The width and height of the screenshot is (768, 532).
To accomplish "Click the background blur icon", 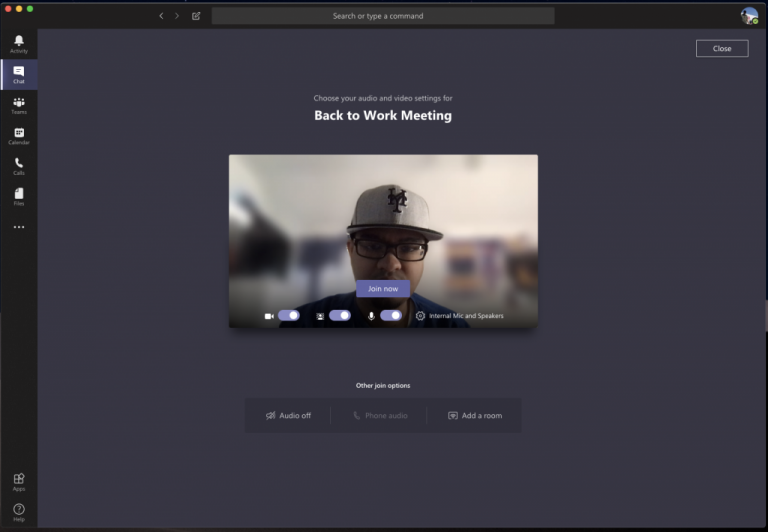I will (x=320, y=316).
